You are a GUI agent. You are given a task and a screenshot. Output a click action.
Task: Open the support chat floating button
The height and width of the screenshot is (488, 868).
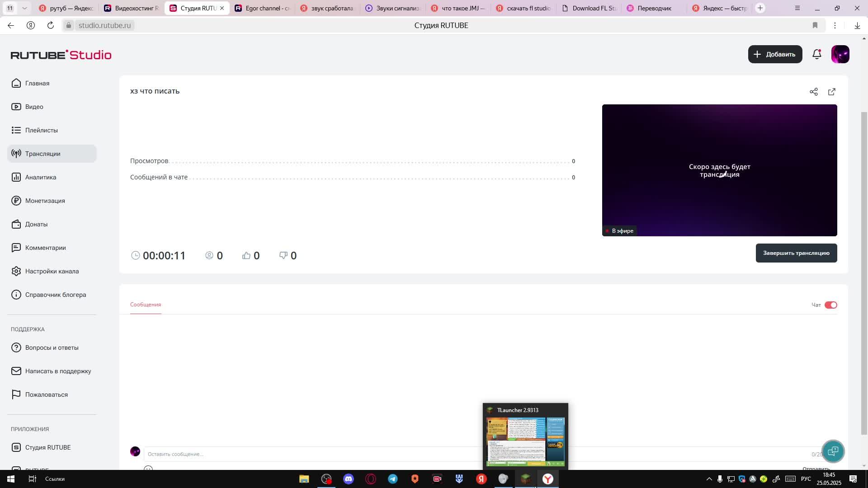pos(833,451)
